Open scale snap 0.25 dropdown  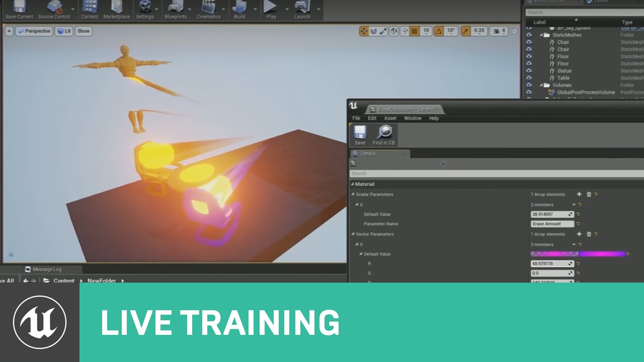pos(479,31)
